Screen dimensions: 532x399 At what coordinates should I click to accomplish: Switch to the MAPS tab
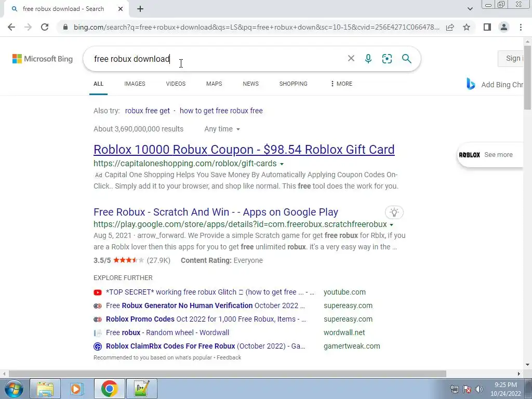pos(214,84)
